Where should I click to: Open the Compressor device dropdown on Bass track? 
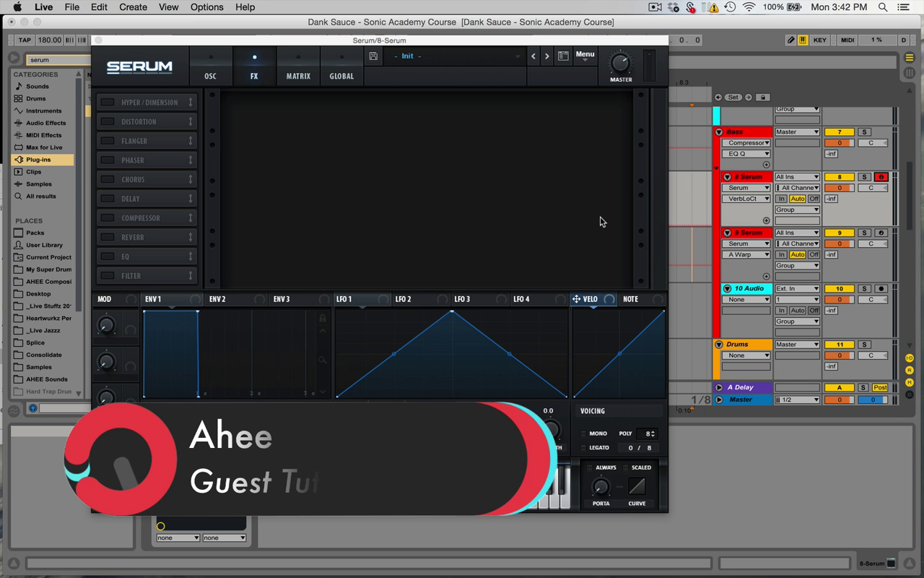[746, 143]
